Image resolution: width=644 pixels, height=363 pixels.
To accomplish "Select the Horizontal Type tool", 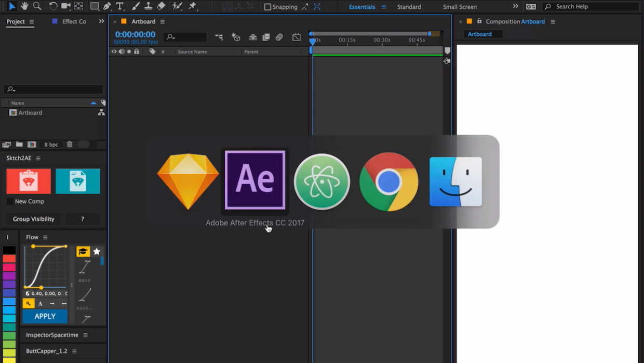I will [x=120, y=6].
